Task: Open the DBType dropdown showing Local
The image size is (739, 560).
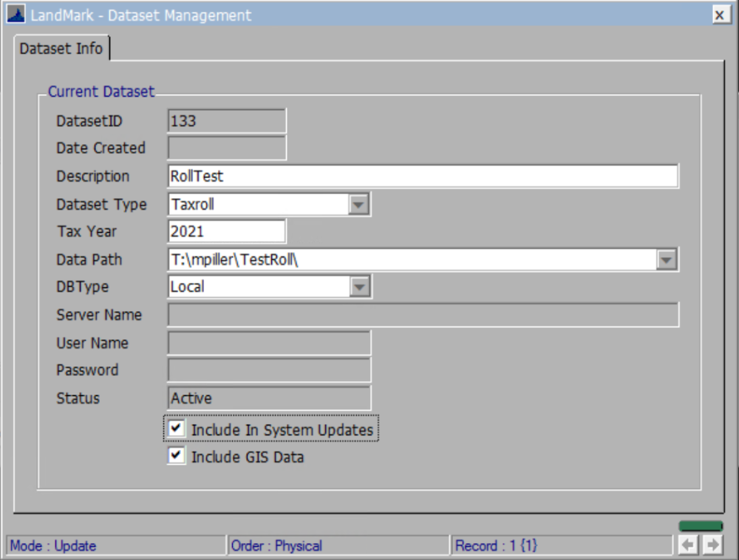Action: (x=360, y=287)
